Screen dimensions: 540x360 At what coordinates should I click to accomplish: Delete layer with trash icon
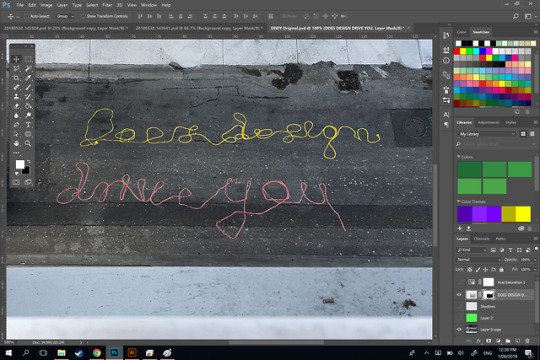[527, 341]
